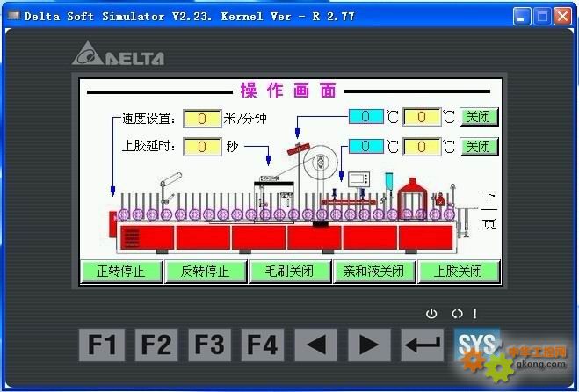Select the 上胶延时 delay input field
The width and height of the screenshot is (579, 392).
click(202, 147)
